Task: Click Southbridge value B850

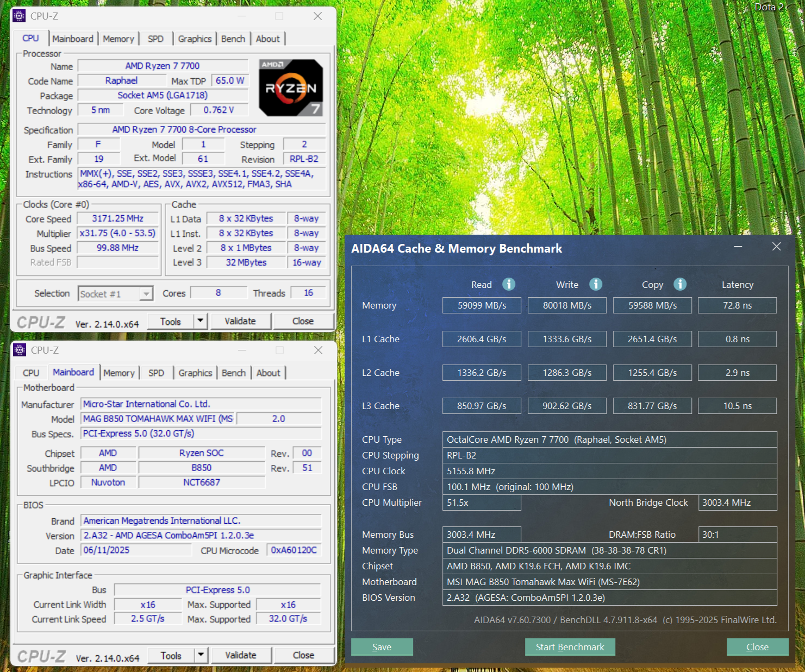Action: click(202, 468)
